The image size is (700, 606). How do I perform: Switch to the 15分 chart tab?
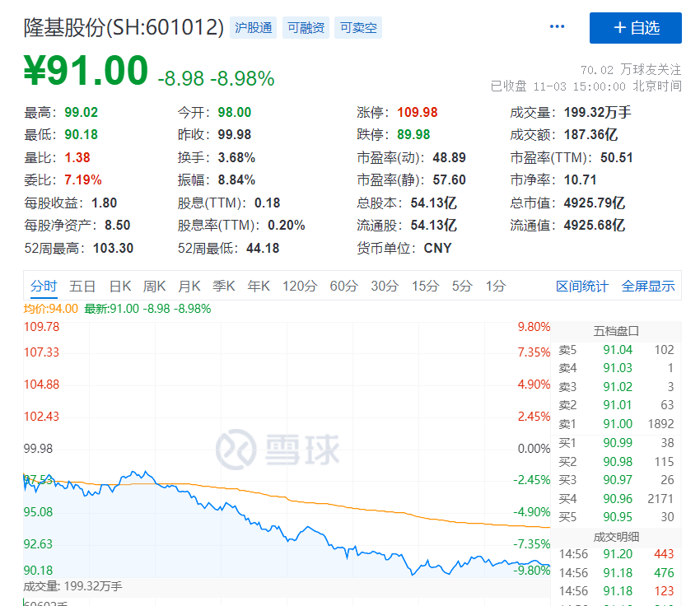coord(425,286)
